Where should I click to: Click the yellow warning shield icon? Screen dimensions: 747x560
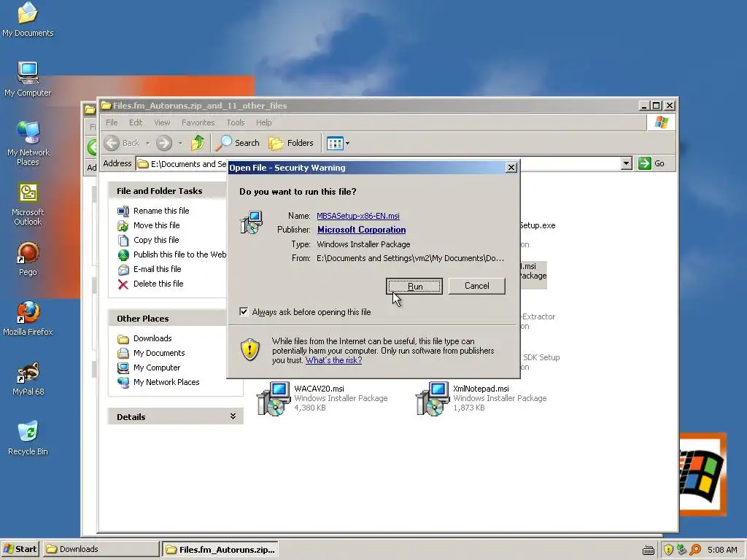click(x=249, y=349)
